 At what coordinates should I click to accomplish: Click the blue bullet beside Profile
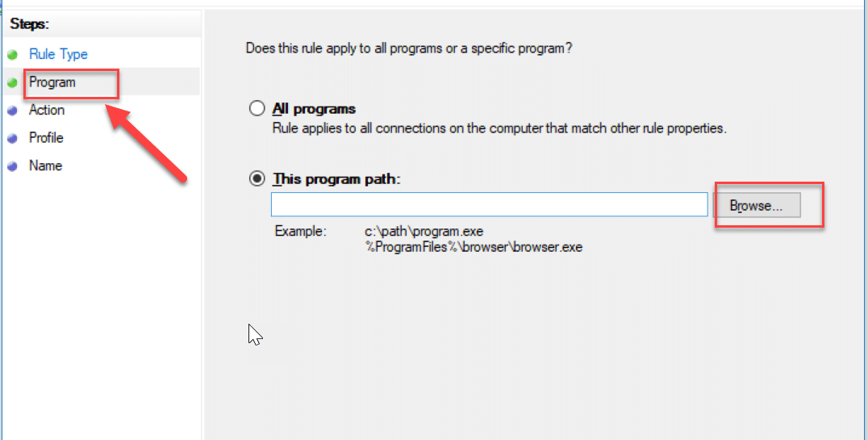pos(12,138)
